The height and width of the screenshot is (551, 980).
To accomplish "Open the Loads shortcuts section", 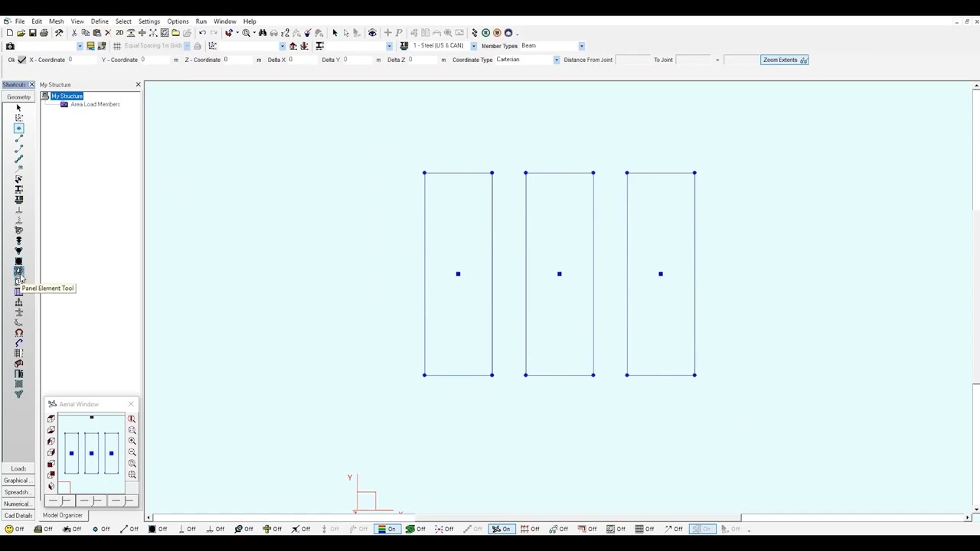I will (x=18, y=468).
